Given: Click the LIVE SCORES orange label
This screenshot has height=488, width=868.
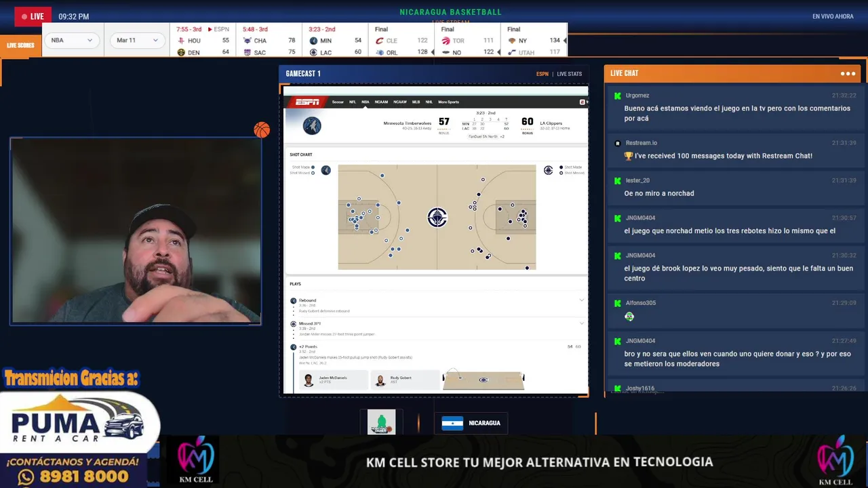Looking at the screenshot, I should pyautogui.click(x=20, y=45).
